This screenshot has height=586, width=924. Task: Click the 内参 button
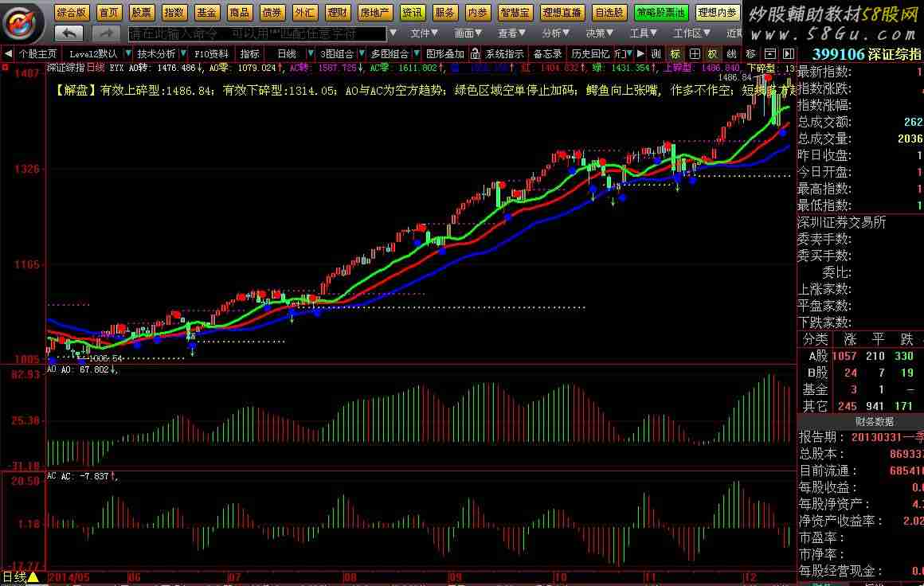pyautogui.click(x=477, y=13)
